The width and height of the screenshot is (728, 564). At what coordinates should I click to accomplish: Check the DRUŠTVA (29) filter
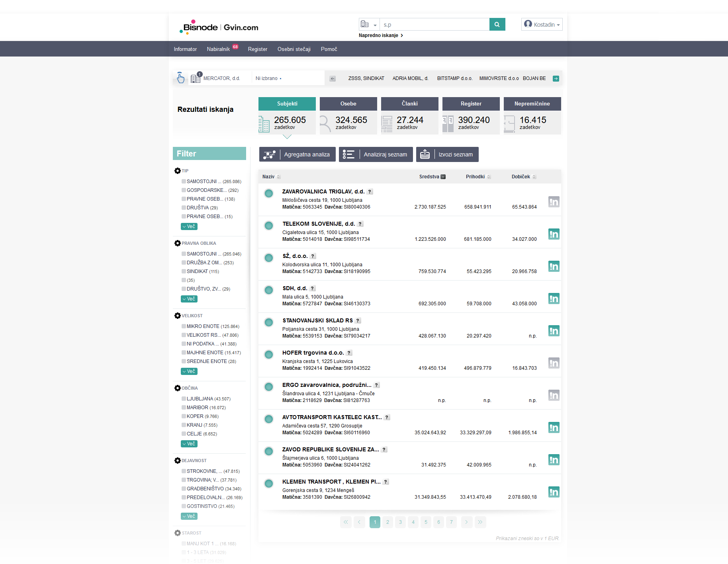(184, 208)
